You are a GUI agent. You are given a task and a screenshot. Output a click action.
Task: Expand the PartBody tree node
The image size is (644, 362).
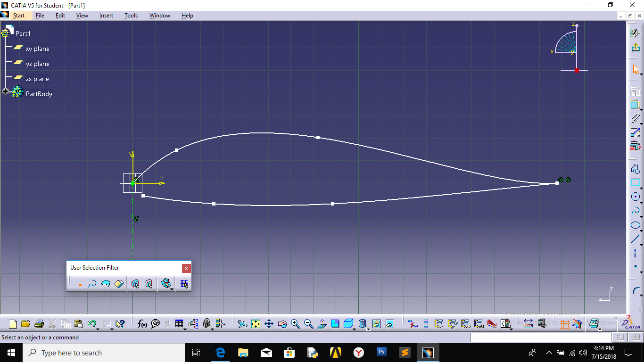click(x=5, y=91)
